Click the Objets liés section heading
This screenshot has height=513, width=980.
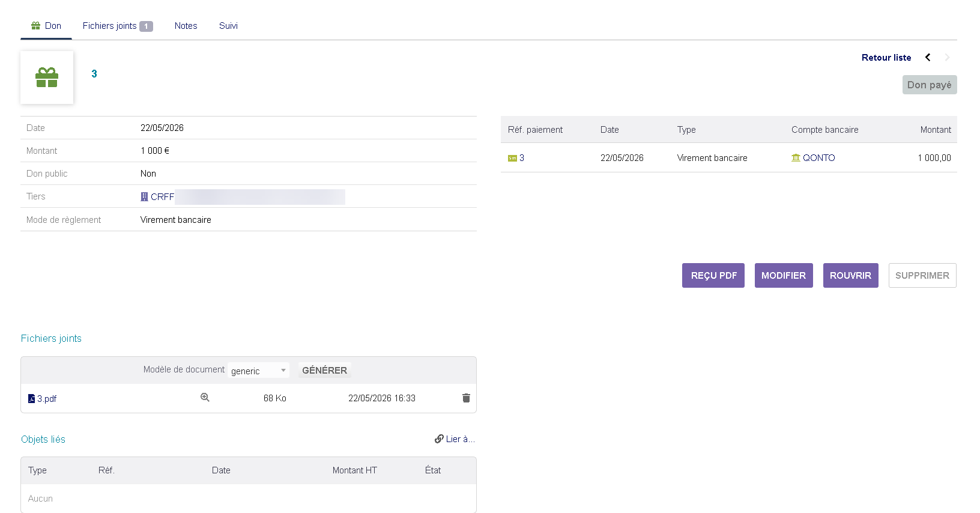tap(43, 440)
